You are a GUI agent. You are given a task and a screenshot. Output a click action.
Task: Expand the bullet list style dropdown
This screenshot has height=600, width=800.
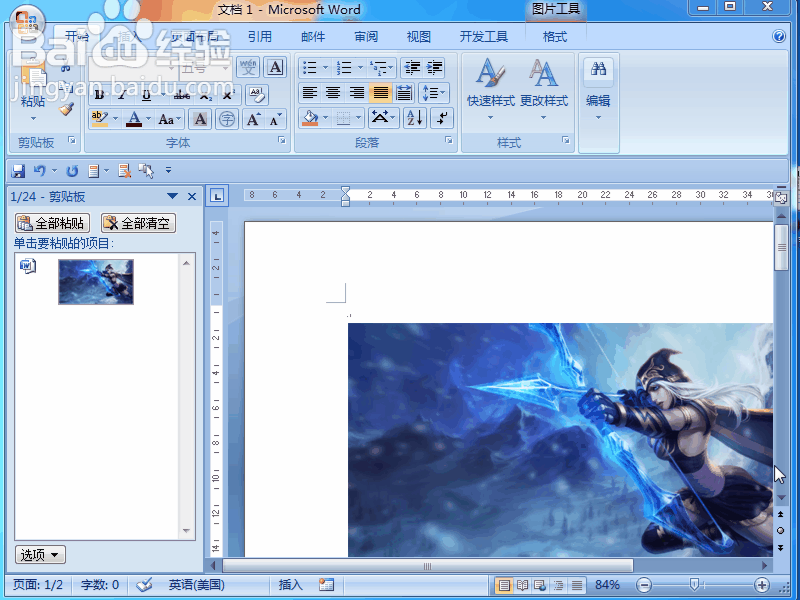[325, 67]
